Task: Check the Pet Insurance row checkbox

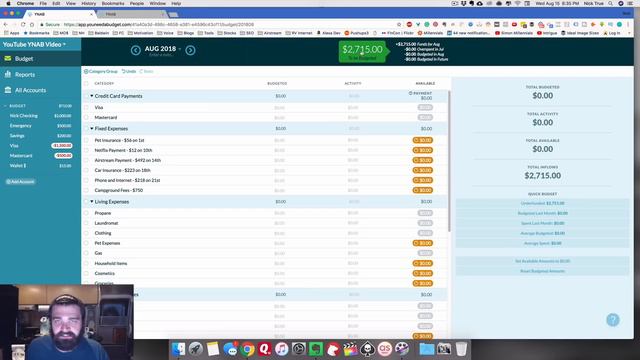Action: point(86,140)
